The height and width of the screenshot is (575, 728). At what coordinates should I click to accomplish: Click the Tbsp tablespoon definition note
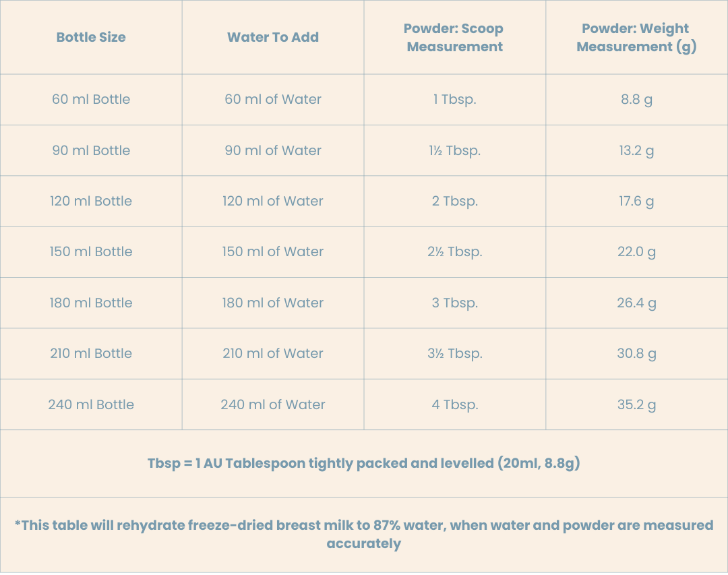click(364, 464)
